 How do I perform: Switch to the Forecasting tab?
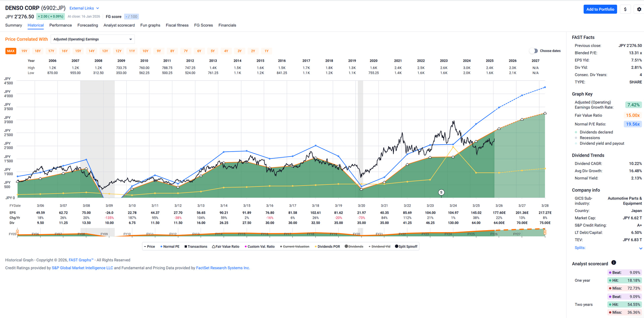coord(88,25)
